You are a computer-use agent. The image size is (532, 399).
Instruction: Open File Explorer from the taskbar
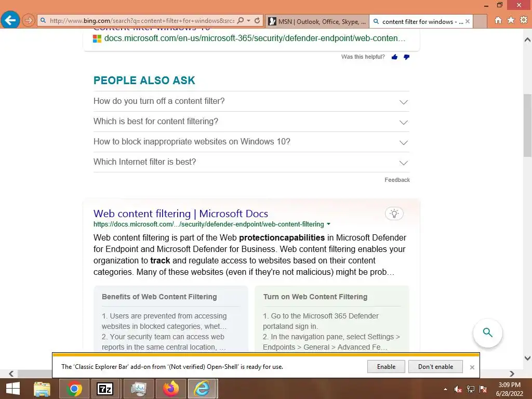point(43,389)
